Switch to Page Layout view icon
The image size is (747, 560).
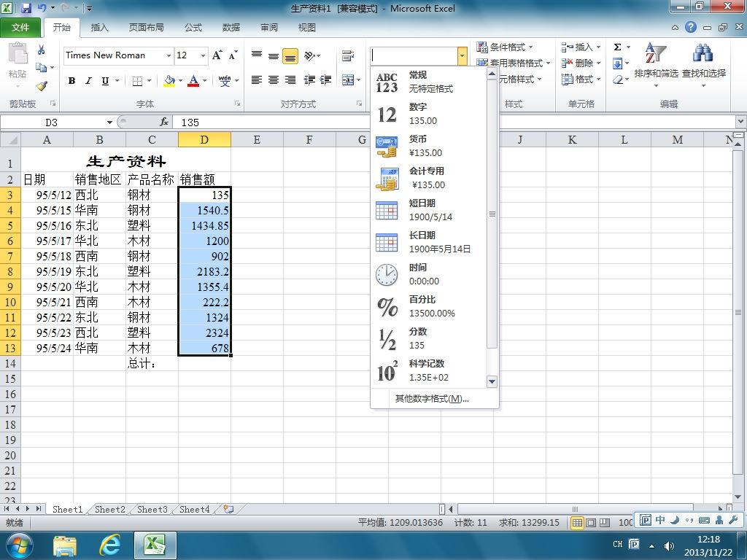591,522
